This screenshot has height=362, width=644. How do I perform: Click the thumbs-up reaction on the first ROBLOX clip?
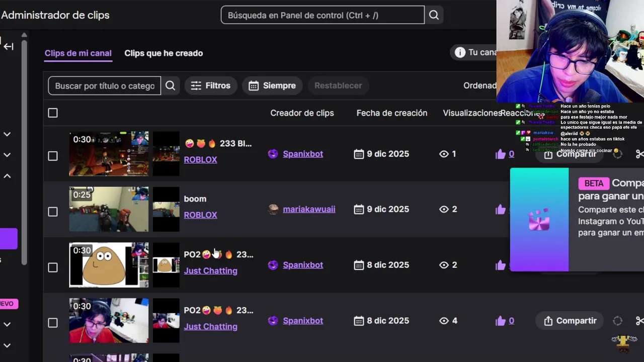coord(500,154)
